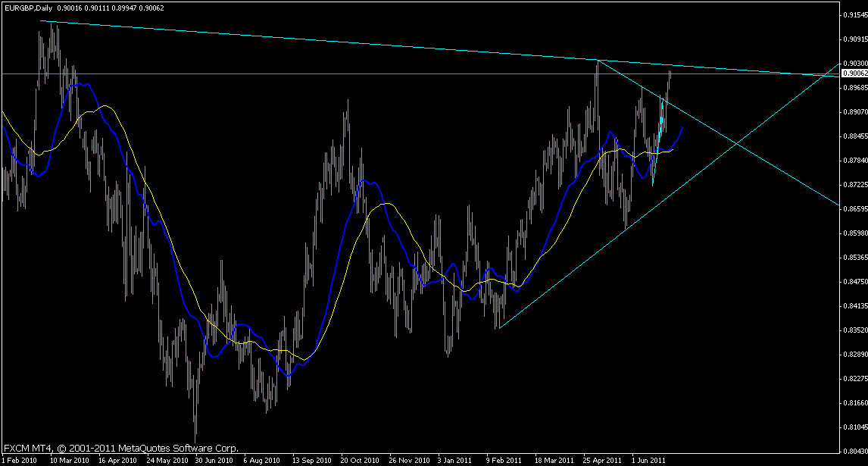Click the current price marker 0.90062
This screenshot has height=466, width=868.
854,73
